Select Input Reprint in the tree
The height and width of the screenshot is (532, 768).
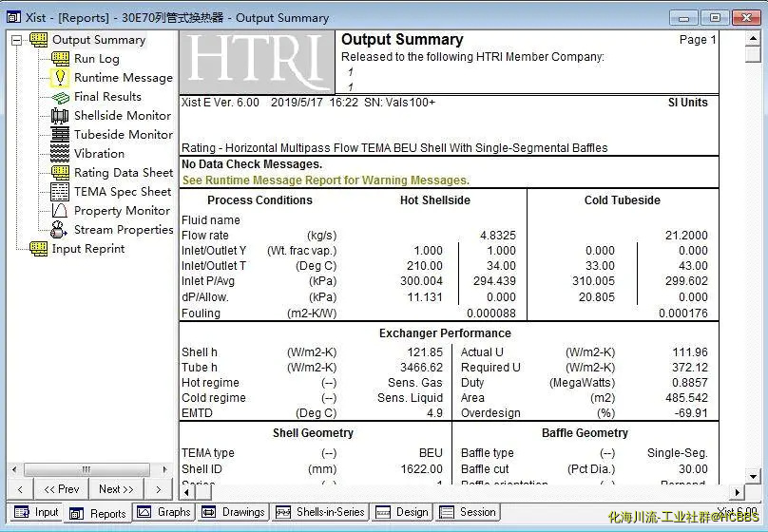click(x=88, y=249)
